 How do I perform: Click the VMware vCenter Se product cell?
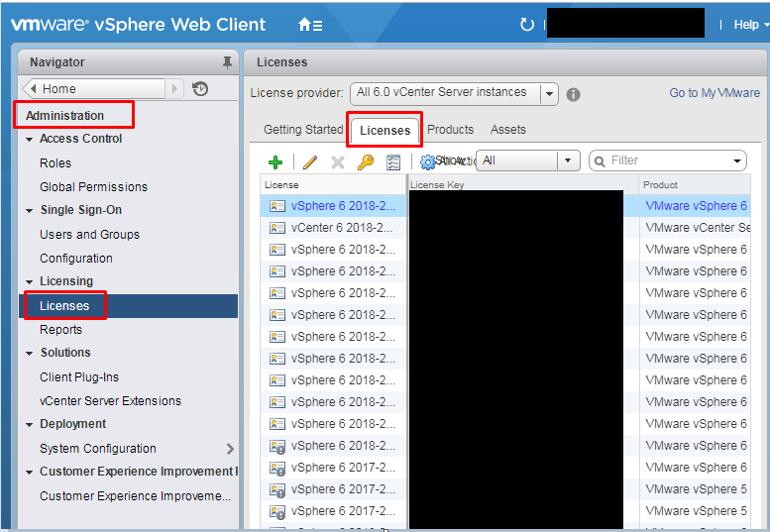tap(695, 228)
